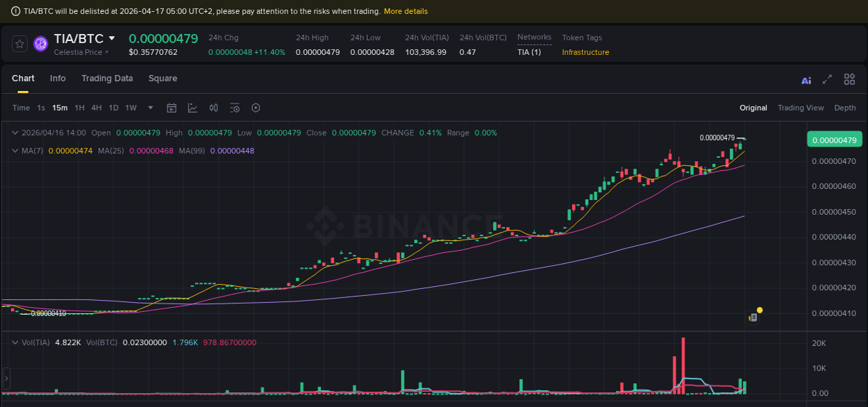This screenshot has width=868, height=407.
Task: Click the current price tag 0.00000479 on axis
Action: point(834,140)
